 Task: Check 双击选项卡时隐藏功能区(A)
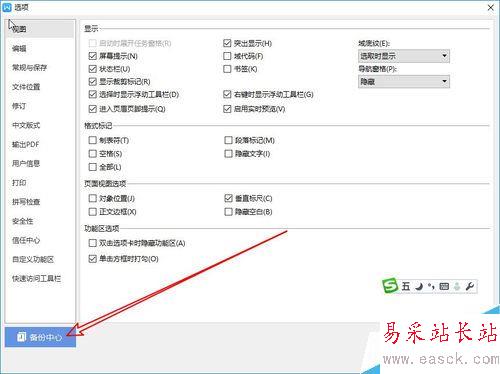[x=93, y=243]
